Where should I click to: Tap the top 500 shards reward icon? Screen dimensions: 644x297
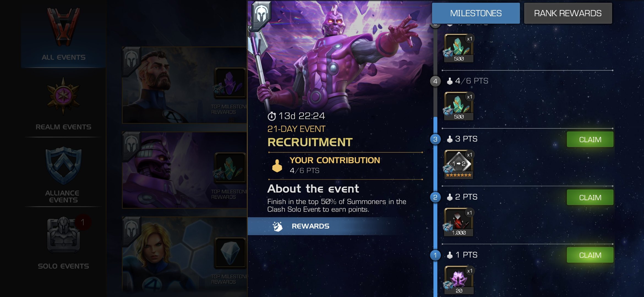pos(459,48)
